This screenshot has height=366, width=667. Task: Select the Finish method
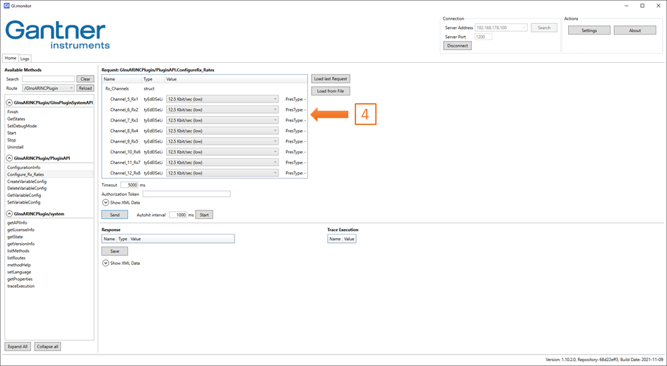point(13,112)
